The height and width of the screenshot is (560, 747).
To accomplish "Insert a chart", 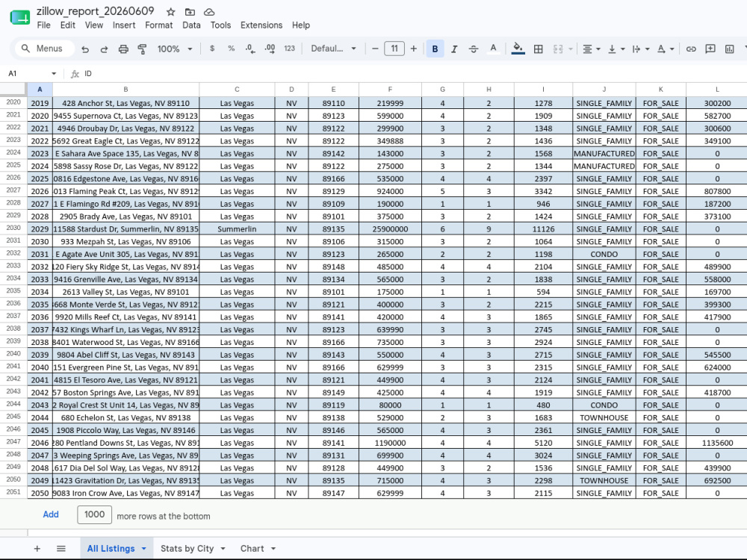I will tap(729, 49).
